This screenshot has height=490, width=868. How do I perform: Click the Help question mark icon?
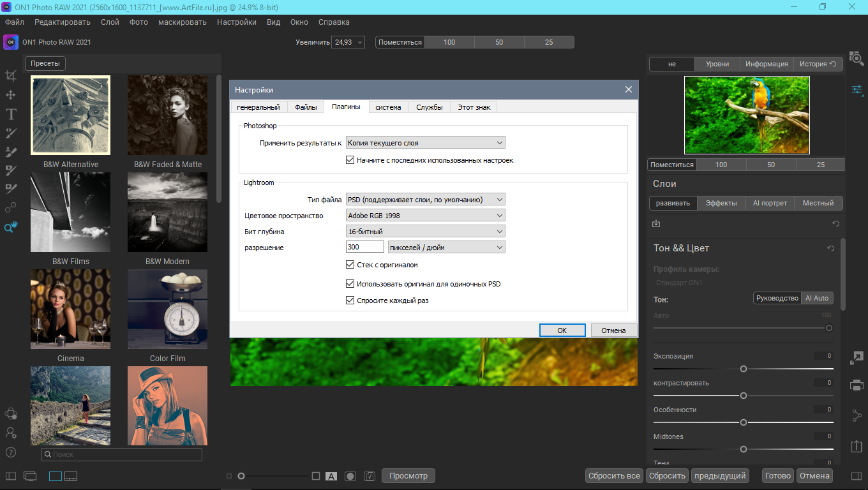(11, 452)
